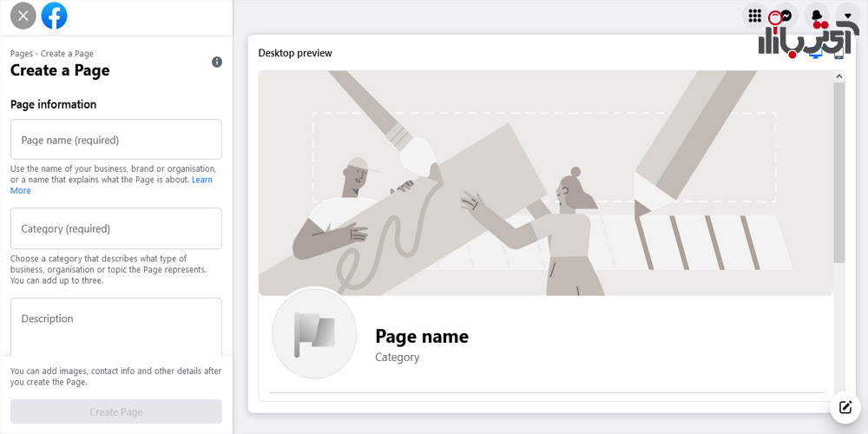Open the nine-dot Menu grid icon
Image resolution: width=868 pixels, height=434 pixels.
click(x=754, y=16)
